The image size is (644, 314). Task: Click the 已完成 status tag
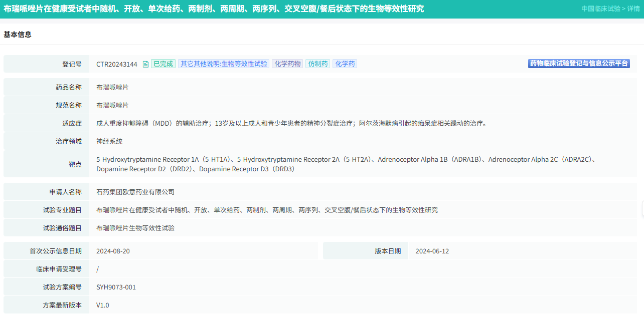click(163, 64)
